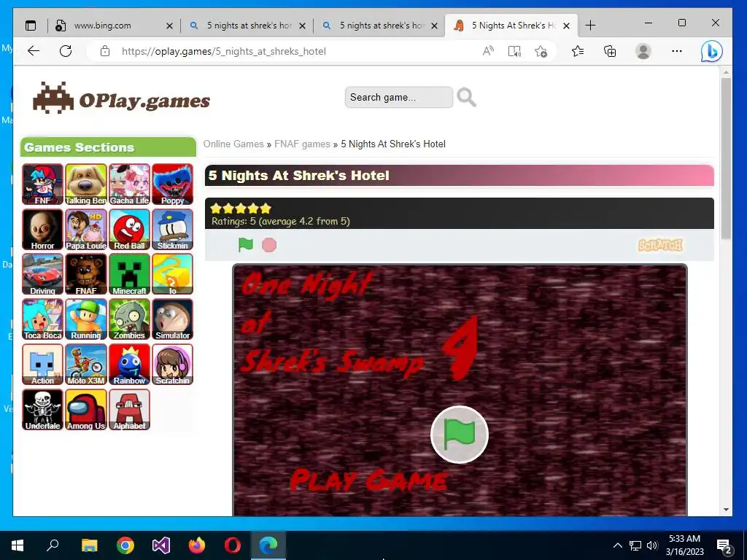Open File Explorer from the taskbar
This screenshot has height=560, width=747.
[x=89, y=545]
